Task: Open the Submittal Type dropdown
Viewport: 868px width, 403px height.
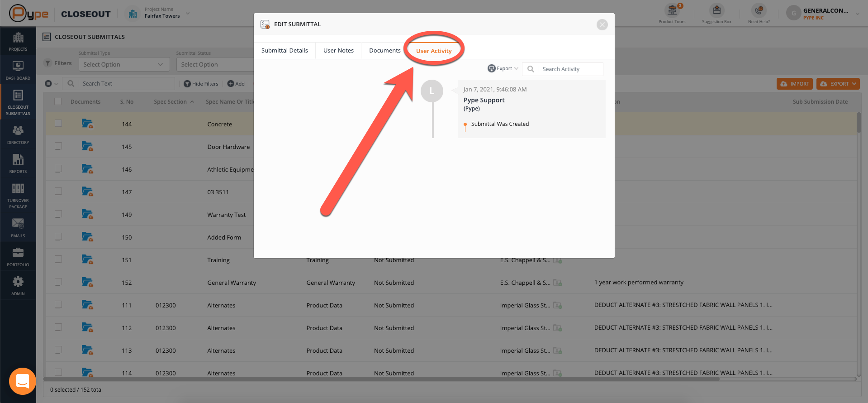Action: pos(124,64)
